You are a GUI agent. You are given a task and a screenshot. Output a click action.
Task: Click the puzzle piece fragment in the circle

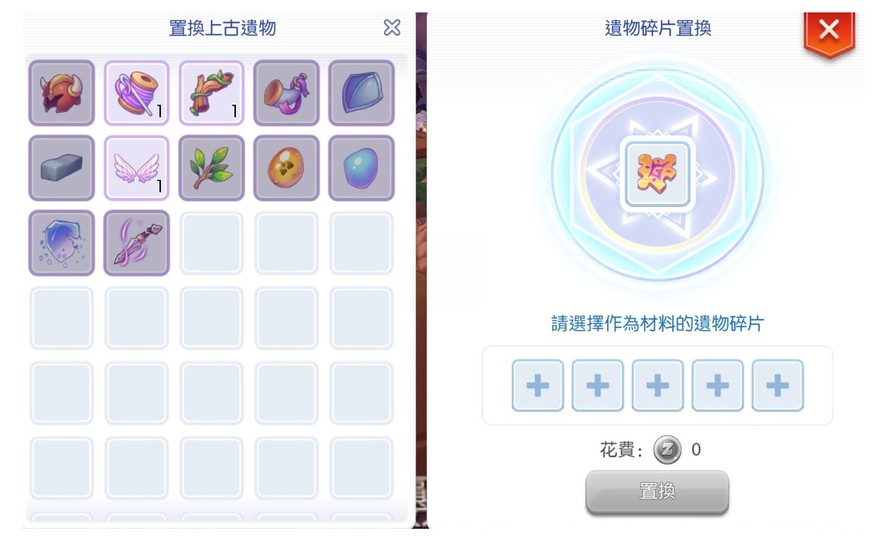point(658,174)
